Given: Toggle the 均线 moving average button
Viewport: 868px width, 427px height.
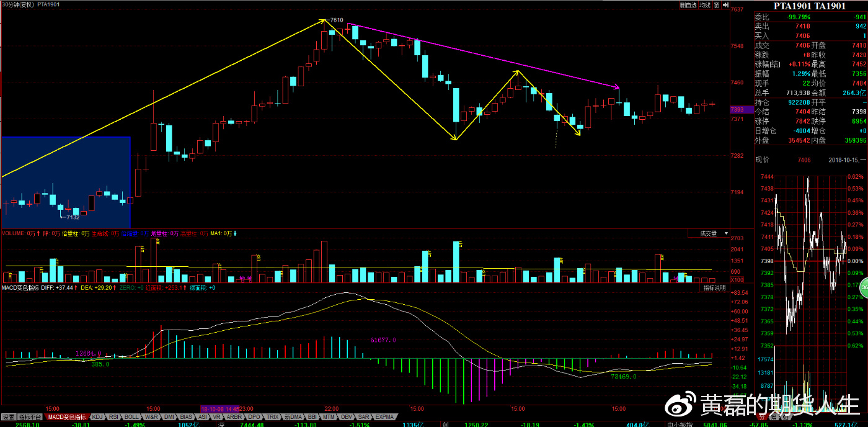Looking at the screenshot, I should 706,5.
